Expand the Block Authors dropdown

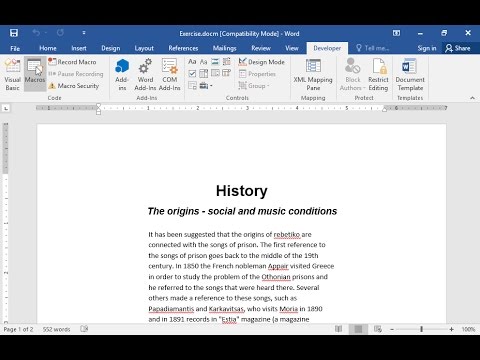point(353,75)
